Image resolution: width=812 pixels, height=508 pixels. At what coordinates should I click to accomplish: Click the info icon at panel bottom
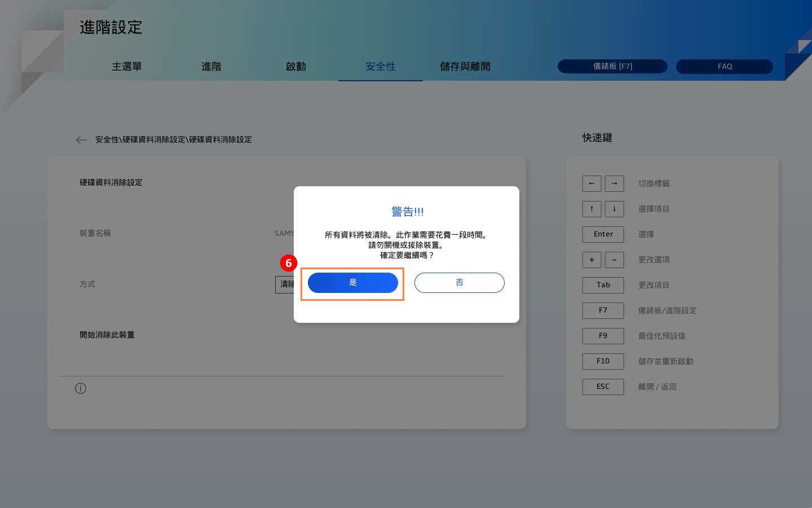click(81, 388)
